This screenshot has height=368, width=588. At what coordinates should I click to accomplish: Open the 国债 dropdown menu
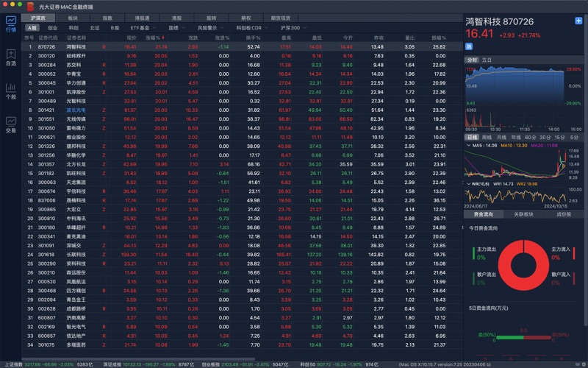coord(176,27)
